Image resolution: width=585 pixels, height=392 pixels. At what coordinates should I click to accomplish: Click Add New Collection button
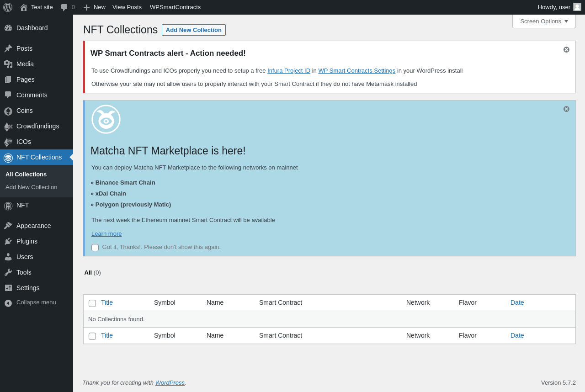(x=194, y=30)
